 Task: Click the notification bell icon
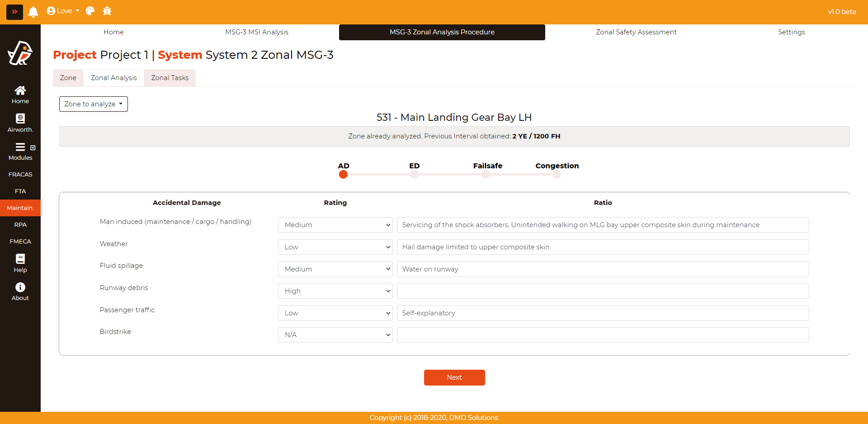[x=33, y=11]
